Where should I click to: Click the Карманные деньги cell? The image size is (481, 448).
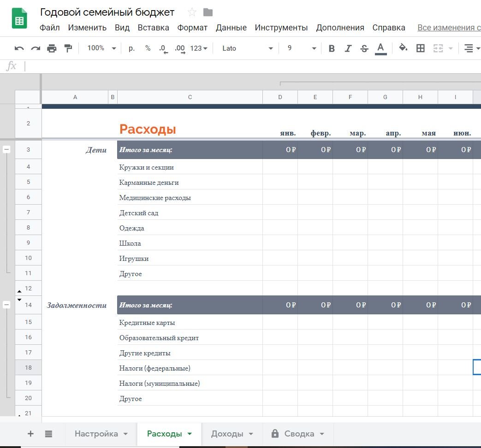coord(190,182)
